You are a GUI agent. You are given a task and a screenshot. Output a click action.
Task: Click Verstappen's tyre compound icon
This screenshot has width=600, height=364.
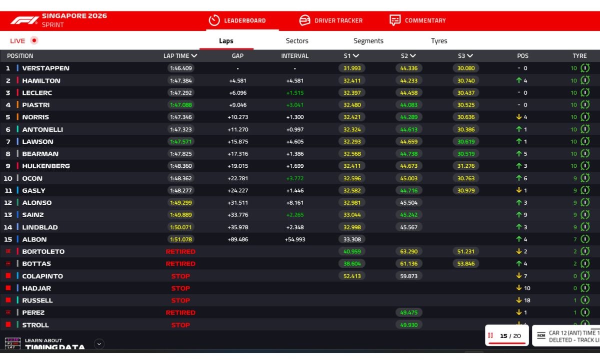coord(585,68)
